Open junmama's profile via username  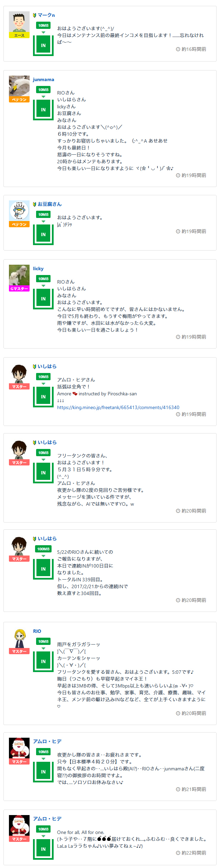[43, 79]
